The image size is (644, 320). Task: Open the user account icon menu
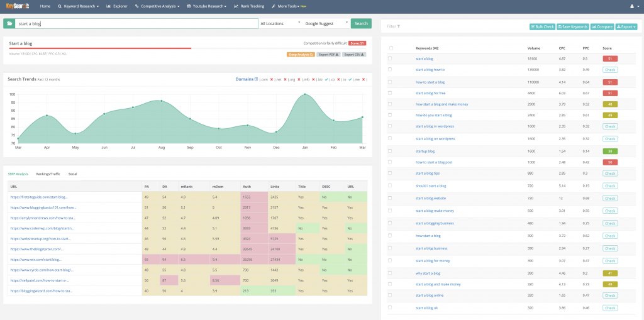pos(633,6)
